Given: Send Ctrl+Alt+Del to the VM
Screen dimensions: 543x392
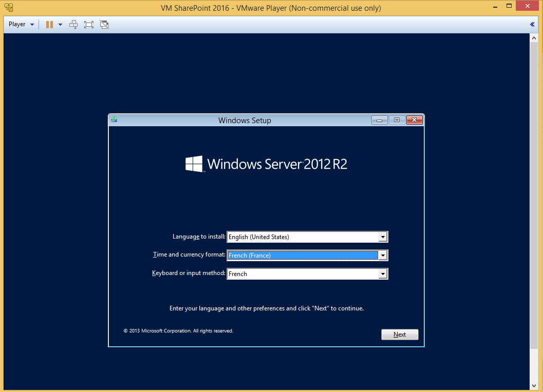Looking at the screenshot, I should [x=73, y=25].
